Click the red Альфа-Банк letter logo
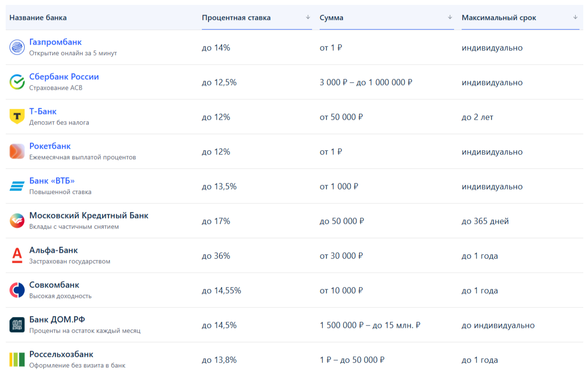This screenshot has height=384, width=588. click(x=17, y=256)
